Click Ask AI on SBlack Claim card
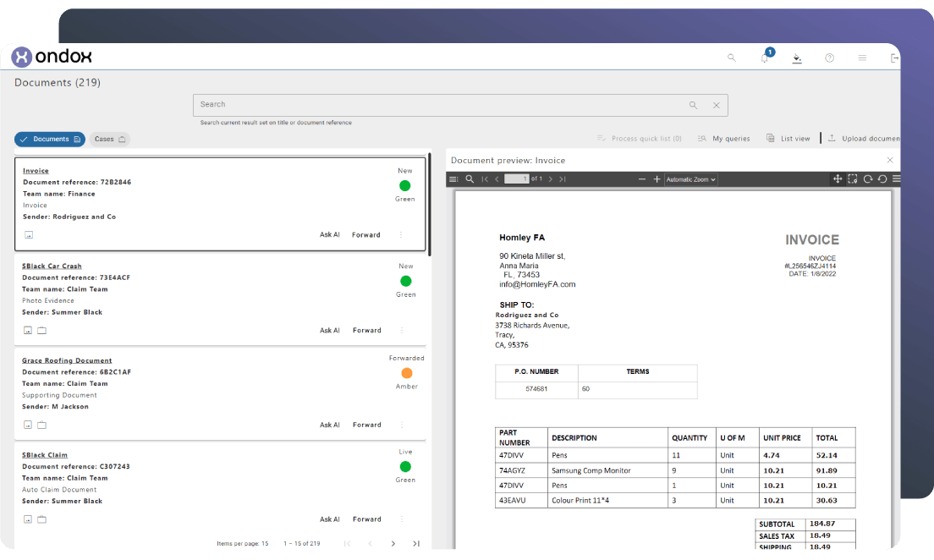 (329, 519)
